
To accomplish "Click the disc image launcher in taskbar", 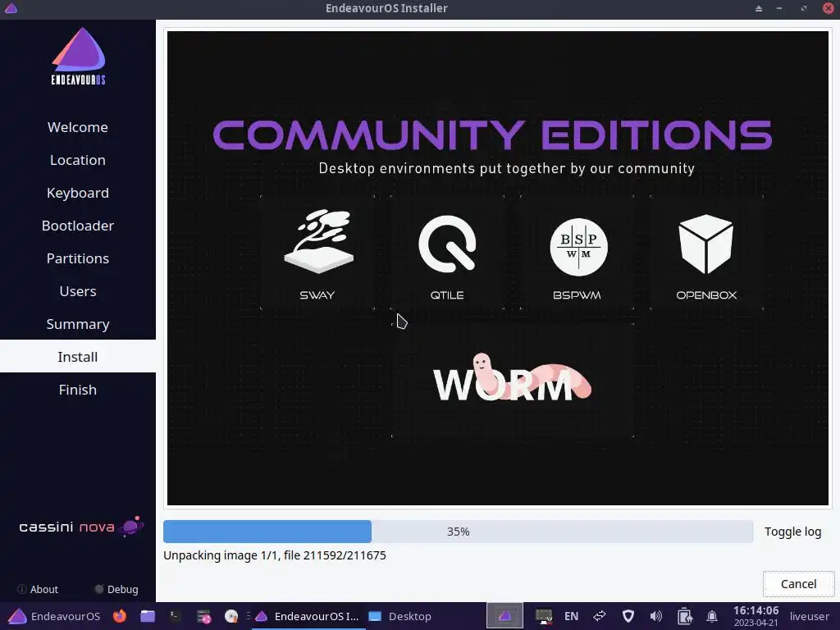I will tap(231, 616).
